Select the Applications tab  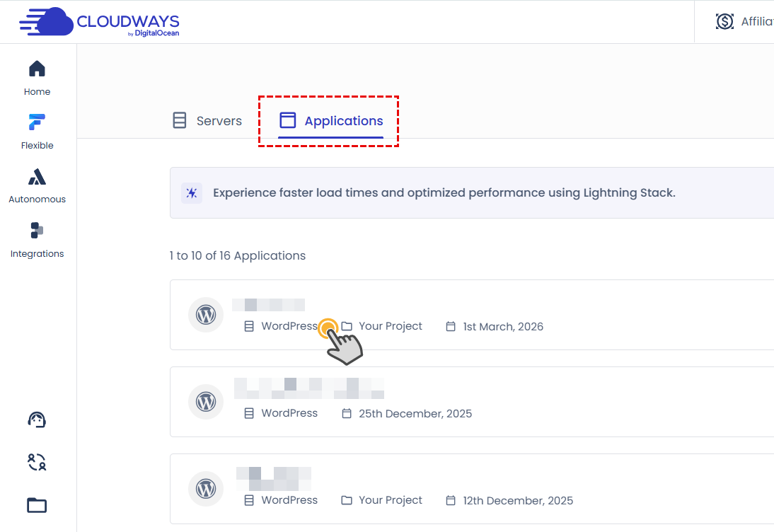(330, 120)
